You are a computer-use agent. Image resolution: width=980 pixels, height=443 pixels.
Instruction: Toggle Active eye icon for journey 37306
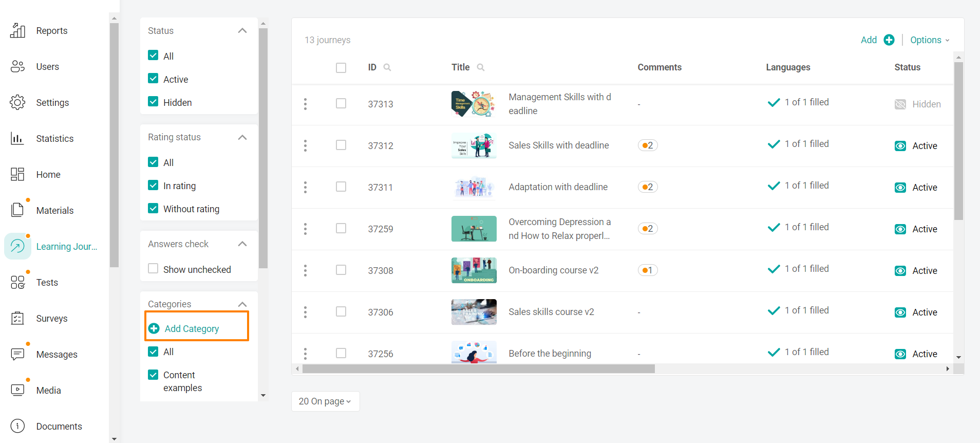point(900,312)
